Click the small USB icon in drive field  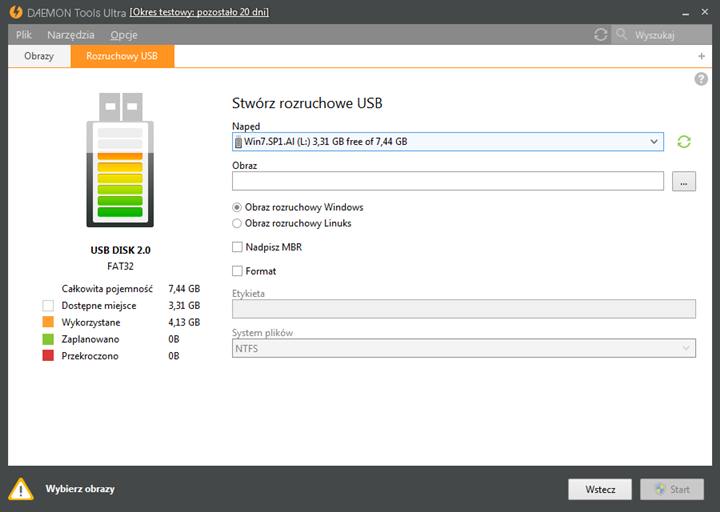(x=238, y=142)
